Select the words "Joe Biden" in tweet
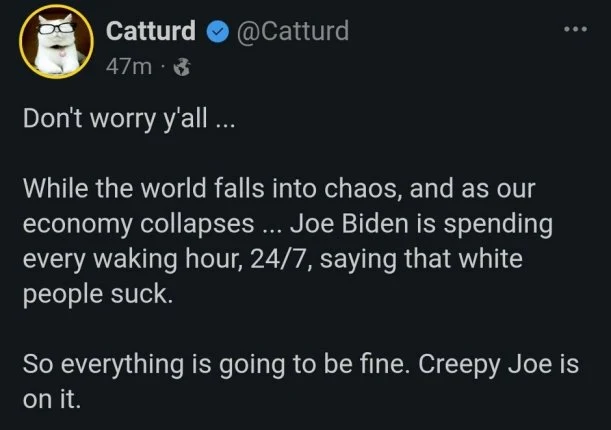The width and height of the screenshot is (611, 430). click(337, 222)
